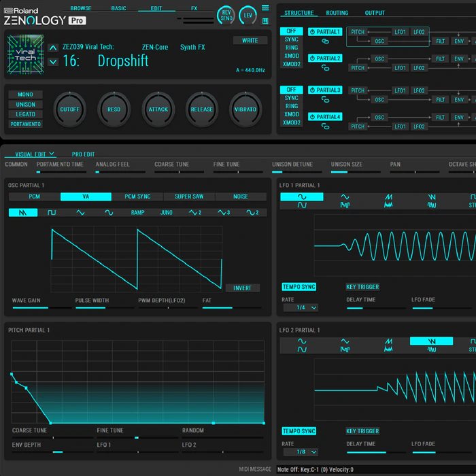
Task: Select triangle waveform for LFO 1
Action: point(345,197)
